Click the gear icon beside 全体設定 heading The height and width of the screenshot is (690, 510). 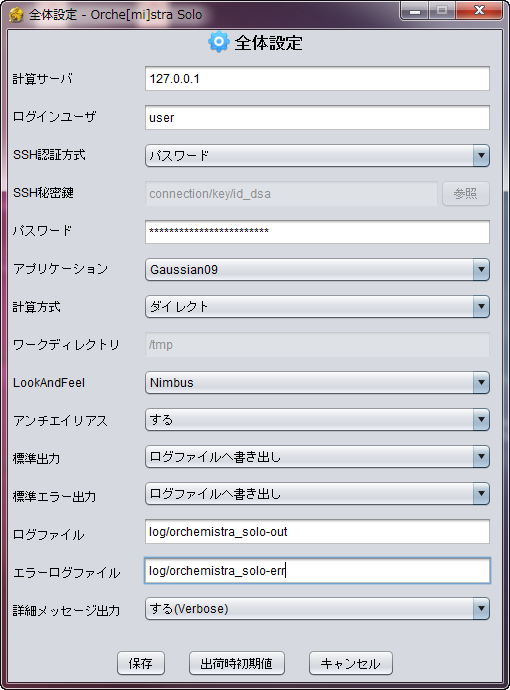pyautogui.click(x=218, y=42)
